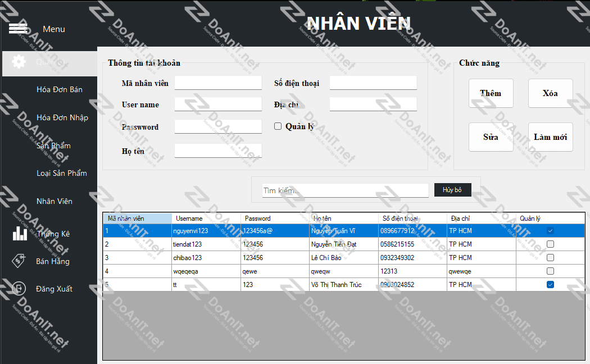Uncheck Quản lý for nguyenvi123 row
The image size is (590, 364).
pos(550,231)
